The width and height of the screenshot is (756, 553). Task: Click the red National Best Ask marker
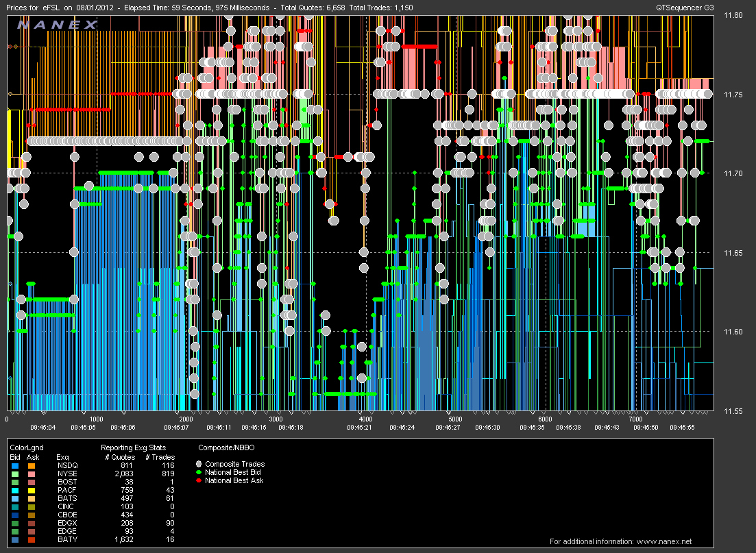pyautogui.click(x=199, y=480)
